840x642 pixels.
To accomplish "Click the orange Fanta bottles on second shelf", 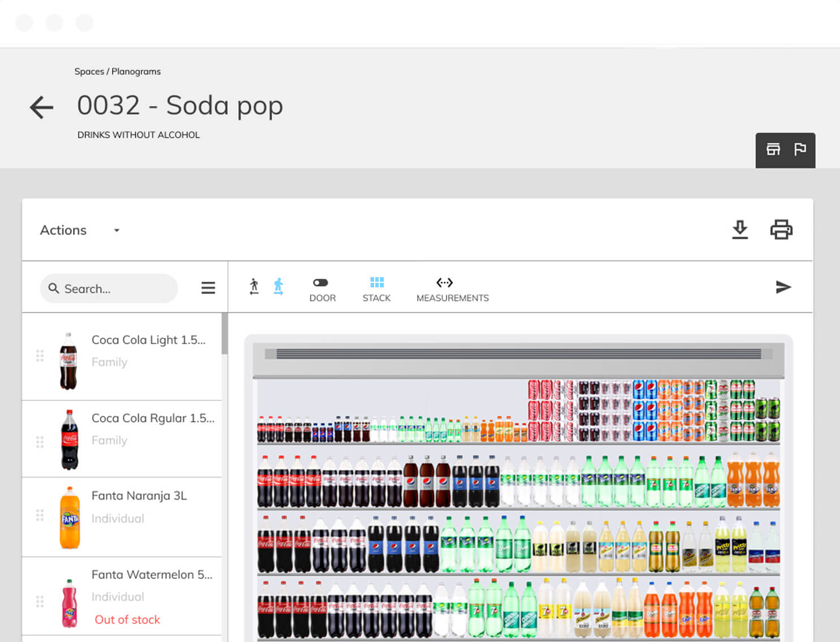I will pos(753,479).
